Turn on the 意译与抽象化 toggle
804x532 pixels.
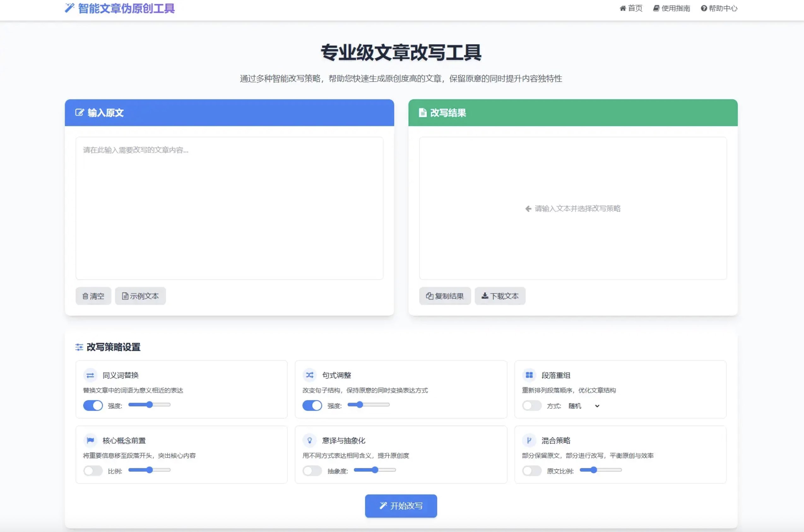coord(312,470)
